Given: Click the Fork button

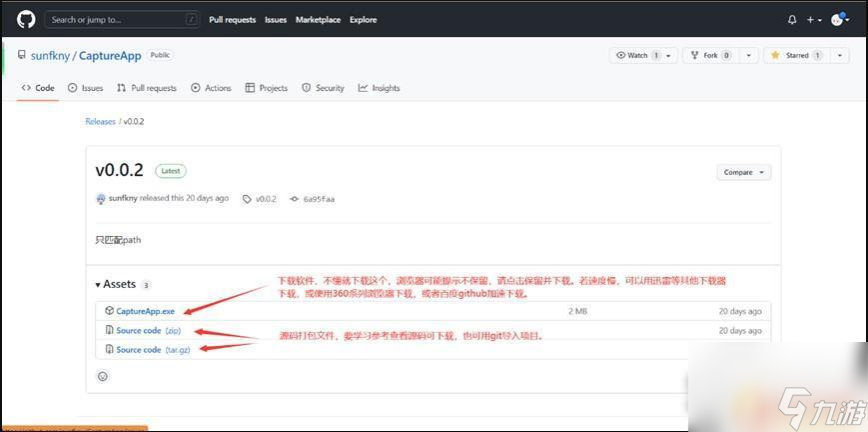Looking at the screenshot, I should [x=711, y=55].
